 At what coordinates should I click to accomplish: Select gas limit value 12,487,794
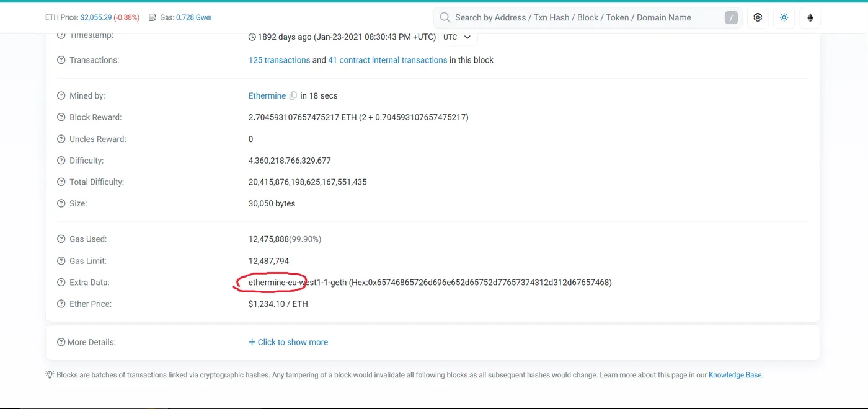pos(268,261)
